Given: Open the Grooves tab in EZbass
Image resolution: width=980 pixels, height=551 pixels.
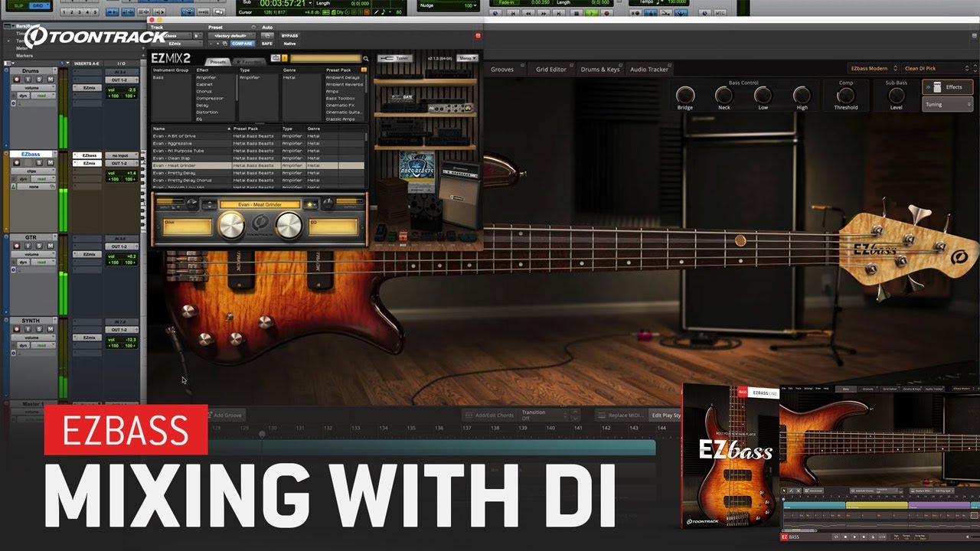Looking at the screenshot, I should click(x=502, y=69).
